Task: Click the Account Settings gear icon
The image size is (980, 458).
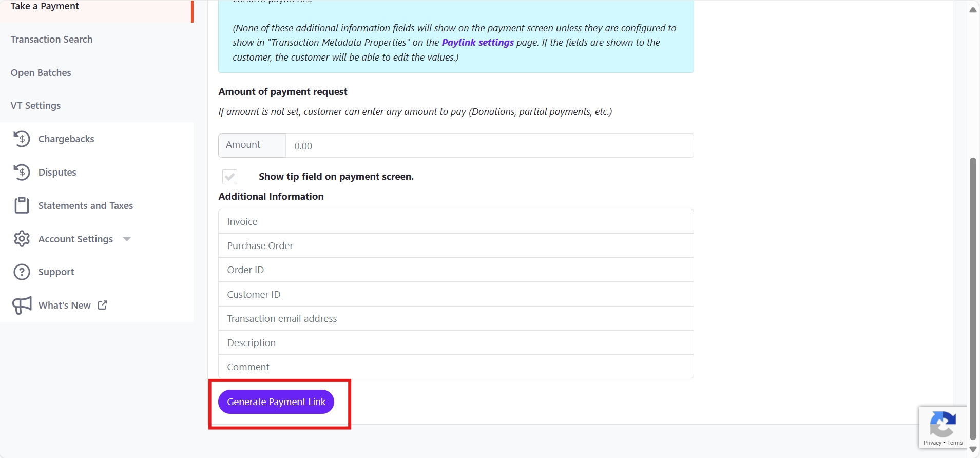Action: click(22, 239)
